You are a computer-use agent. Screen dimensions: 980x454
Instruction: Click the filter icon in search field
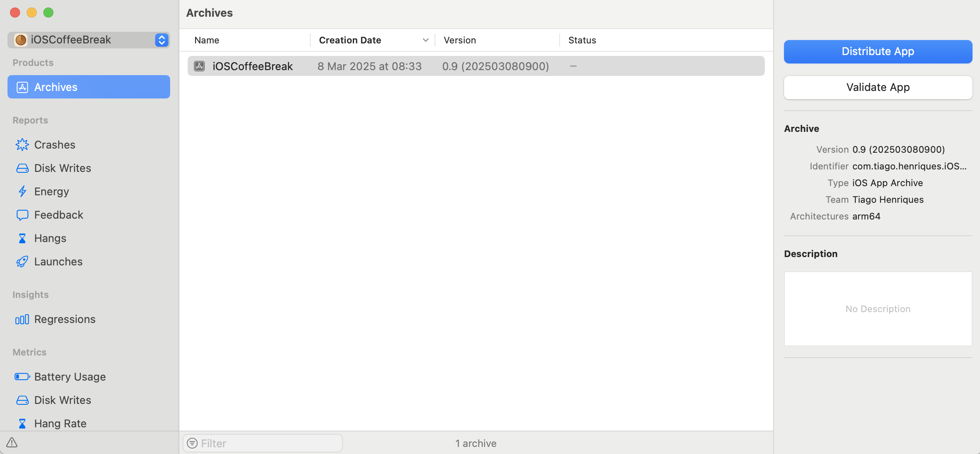coord(192,443)
